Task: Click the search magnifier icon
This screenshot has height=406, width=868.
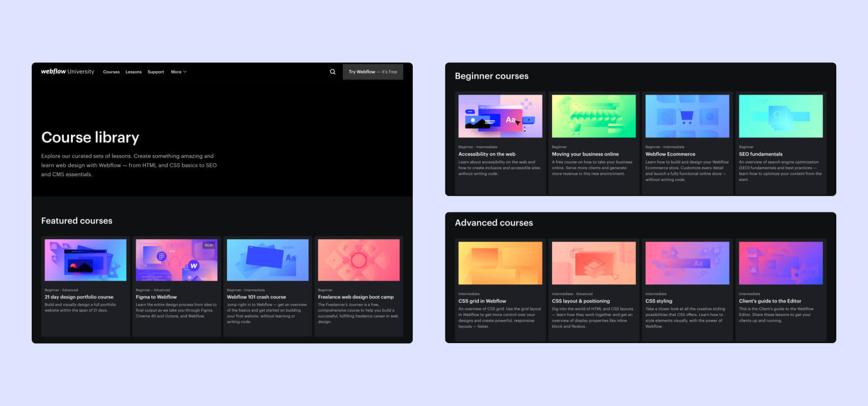Action: tap(332, 72)
